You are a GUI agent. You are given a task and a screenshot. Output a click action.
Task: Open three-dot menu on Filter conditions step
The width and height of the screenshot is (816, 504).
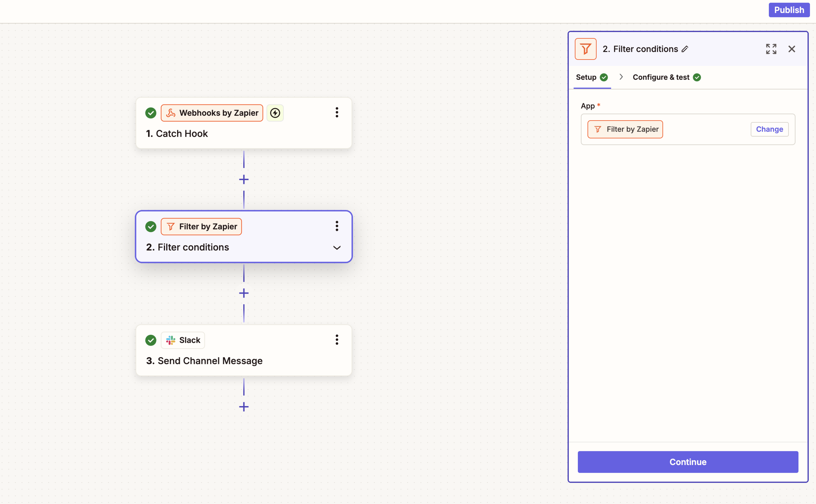tap(337, 226)
